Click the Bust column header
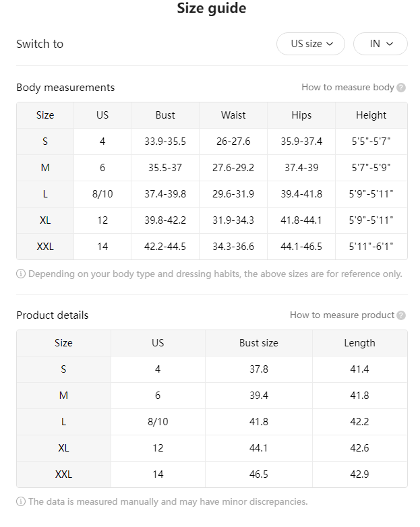Image resolution: width=420 pixels, height=527 pixels. click(x=165, y=115)
